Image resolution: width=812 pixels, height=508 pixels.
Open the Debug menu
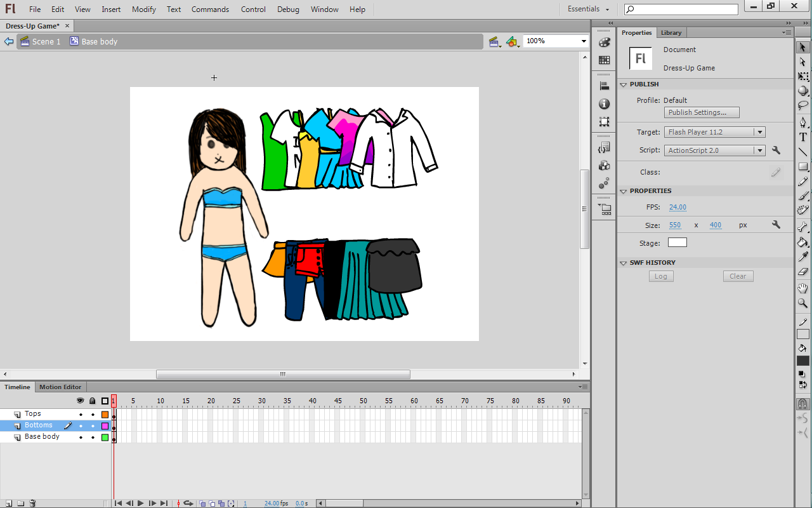pyautogui.click(x=288, y=10)
